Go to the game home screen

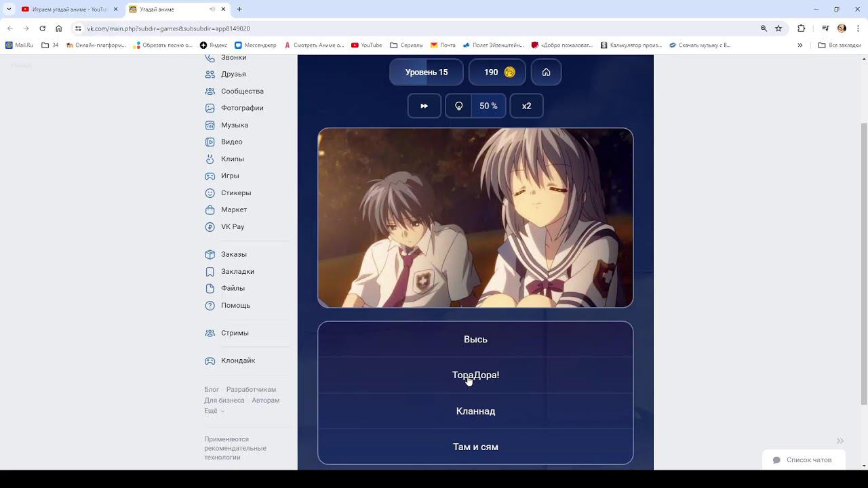[546, 73]
